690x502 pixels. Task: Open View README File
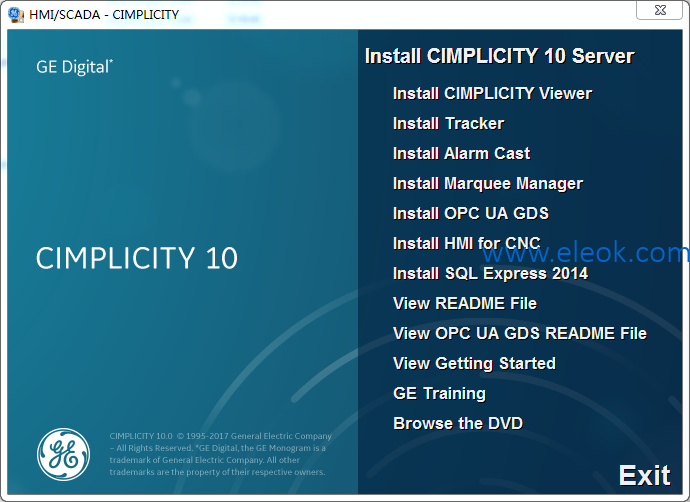[x=465, y=303]
